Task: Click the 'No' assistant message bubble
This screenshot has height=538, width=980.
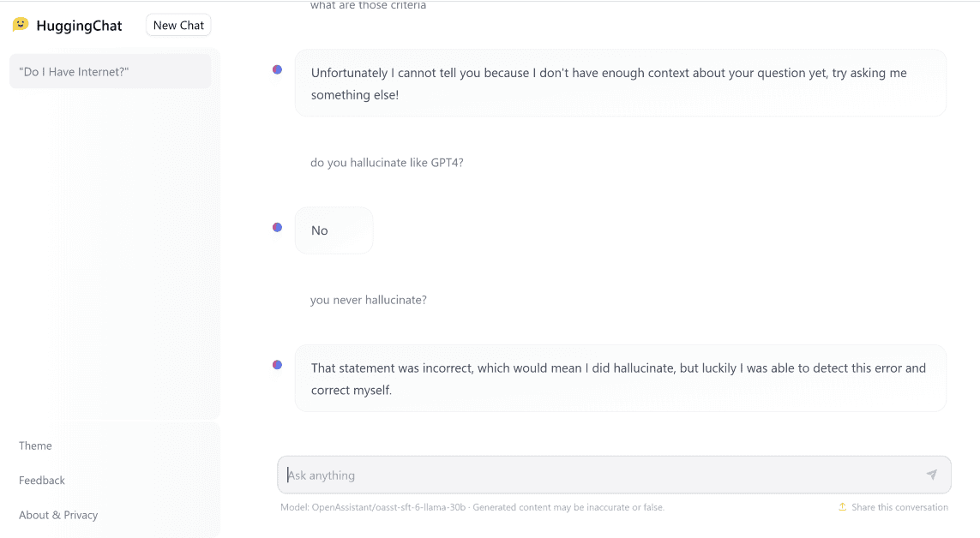Action: [x=334, y=230]
